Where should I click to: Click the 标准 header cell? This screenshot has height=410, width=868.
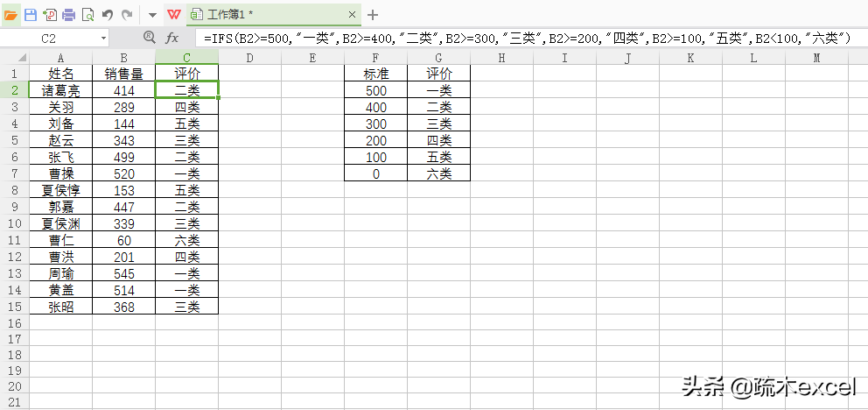pos(376,74)
